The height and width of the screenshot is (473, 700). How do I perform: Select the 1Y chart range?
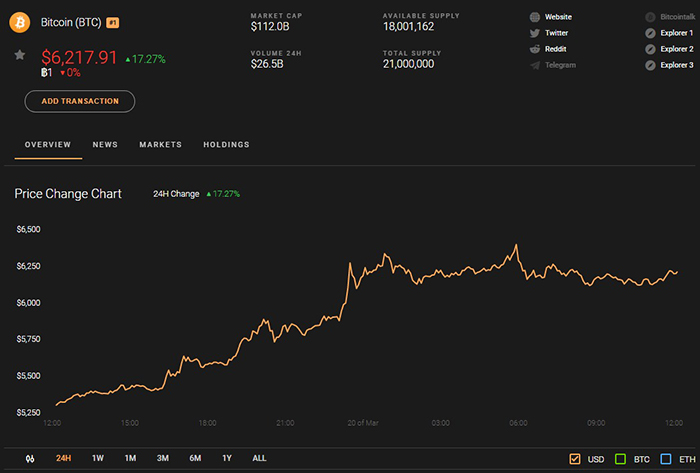[x=227, y=458]
